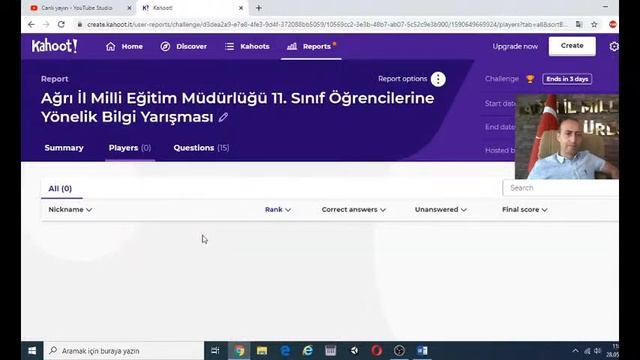Open the network icon in tray
Image resolution: width=640 pixels, height=360 pixels.
[x=587, y=351]
